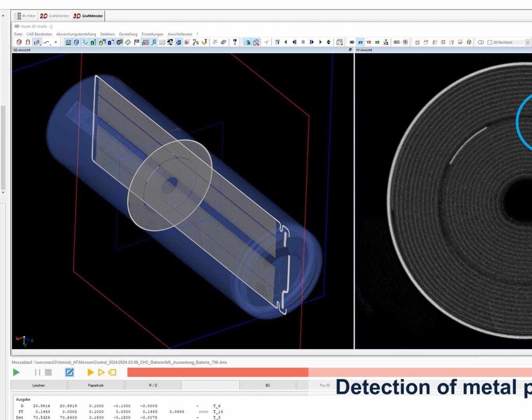Open the Selektion menu

pyautogui.click(x=107, y=34)
